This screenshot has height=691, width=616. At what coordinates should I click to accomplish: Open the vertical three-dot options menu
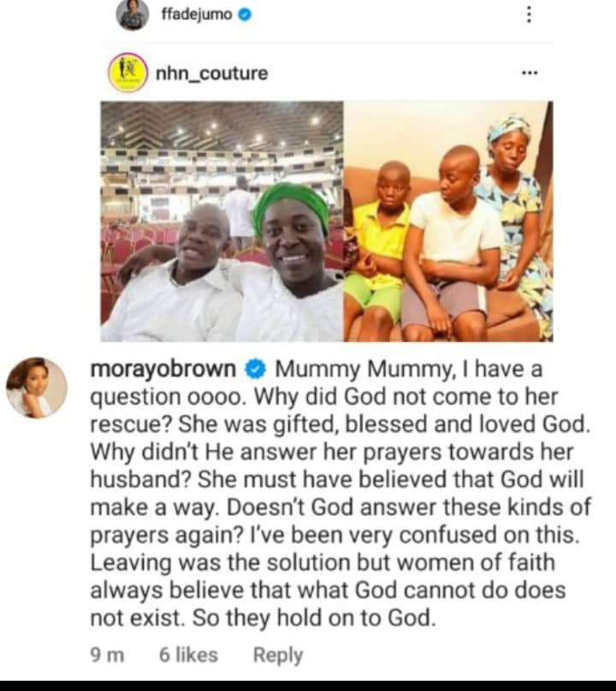point(529,15)
